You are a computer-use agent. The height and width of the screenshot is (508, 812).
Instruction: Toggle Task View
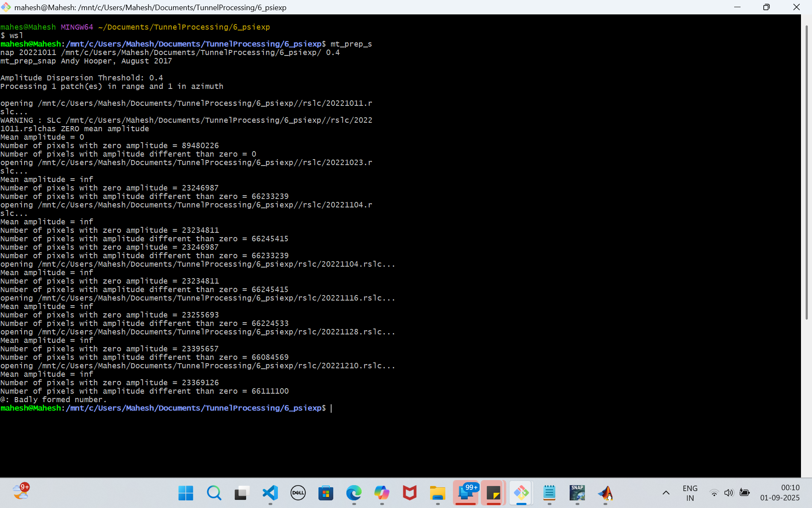coord(242,493)
